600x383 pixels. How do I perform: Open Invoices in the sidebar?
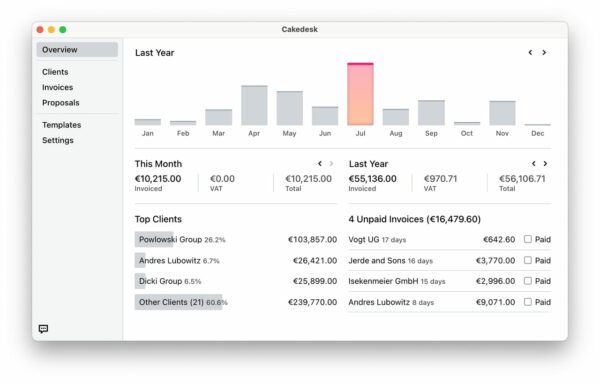57,87
